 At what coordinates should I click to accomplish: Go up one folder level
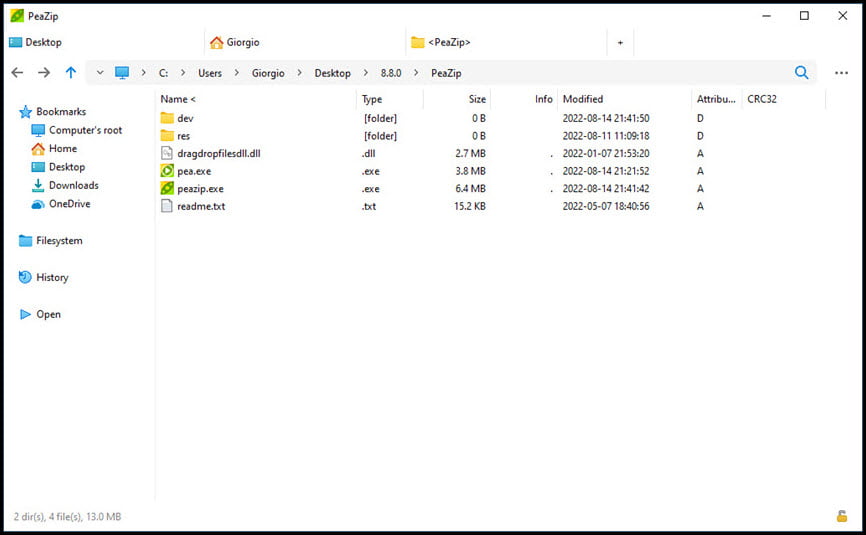coord(71,72)
